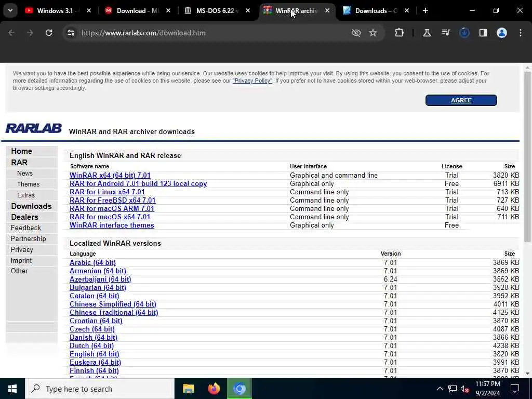Open the extensions puzzle icon
Viewport: 532px width, 399px height.
tap(400, 33)
